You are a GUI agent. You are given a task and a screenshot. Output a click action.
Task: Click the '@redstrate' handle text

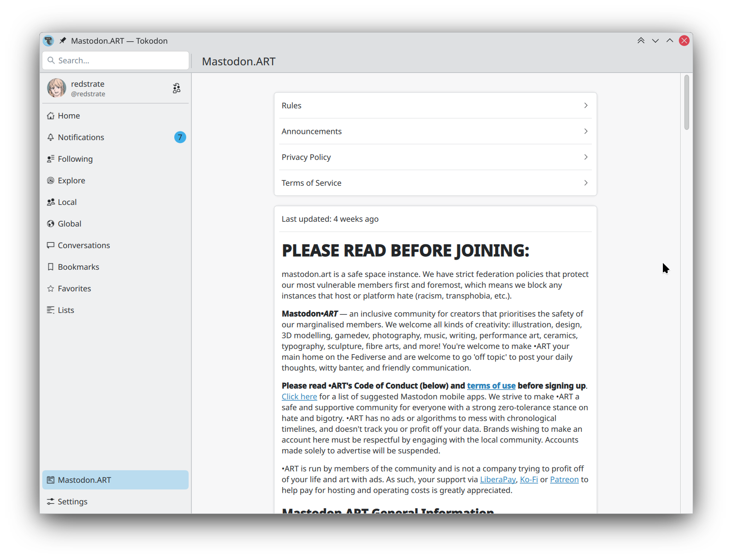click(88, 94)
